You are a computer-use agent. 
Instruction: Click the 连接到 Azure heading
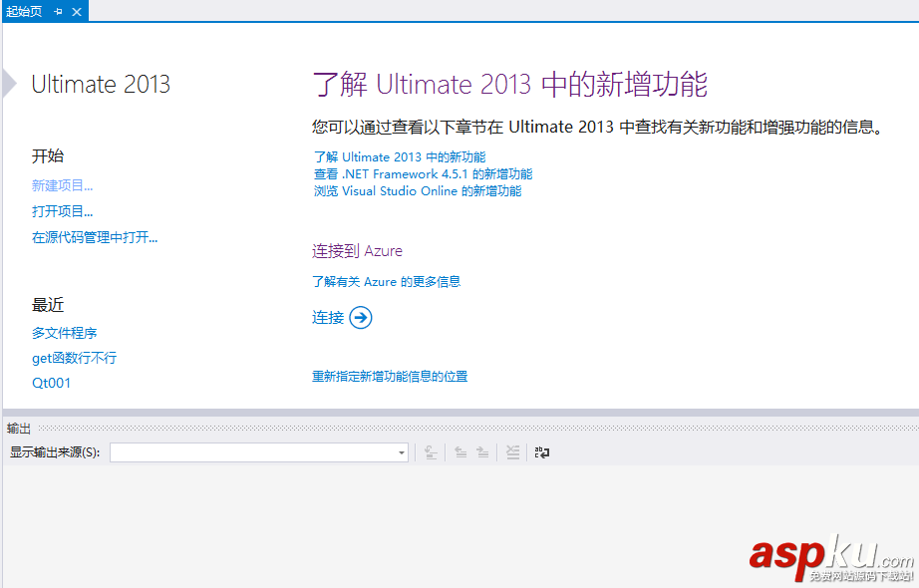pyautogui.click(x=357, y=251)
